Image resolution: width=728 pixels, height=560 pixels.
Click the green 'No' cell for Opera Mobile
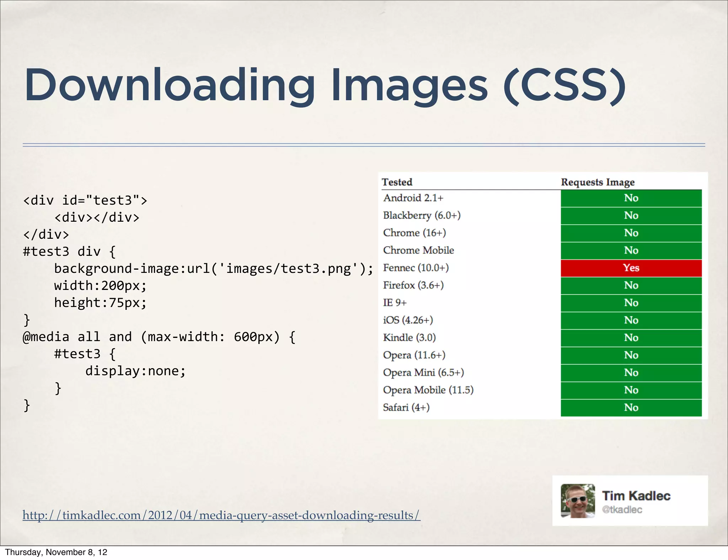[x=631, y=390]
